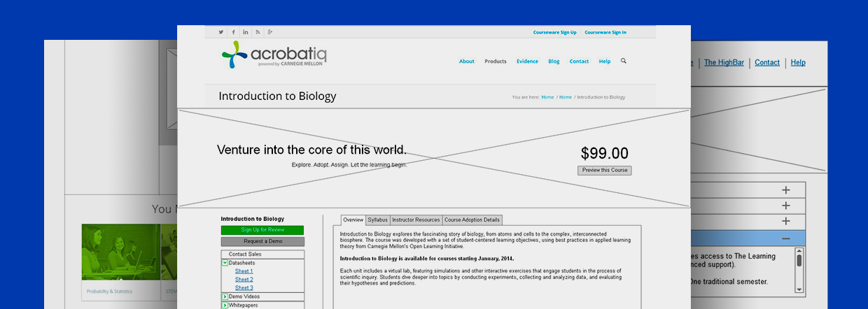Click the Introduction to Biology page heading
868x309 pixels.
pos(277,96)
